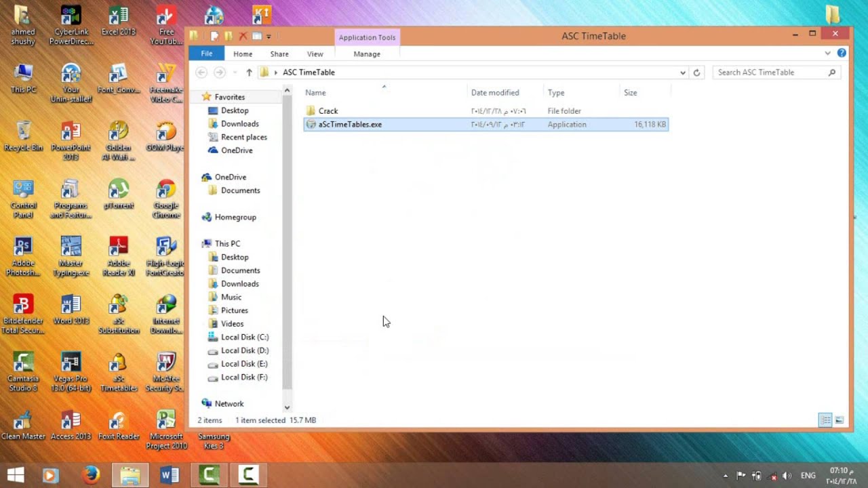
Task: Expand the ribbon chevron
Action: coord(827,53)
